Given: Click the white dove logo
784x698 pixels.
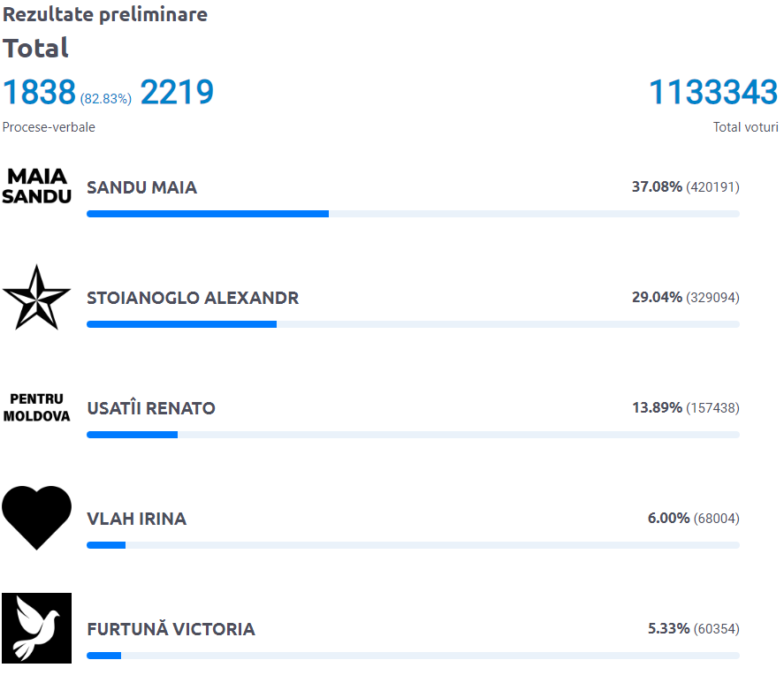Looking at the screenshot, I should (36, 628).
